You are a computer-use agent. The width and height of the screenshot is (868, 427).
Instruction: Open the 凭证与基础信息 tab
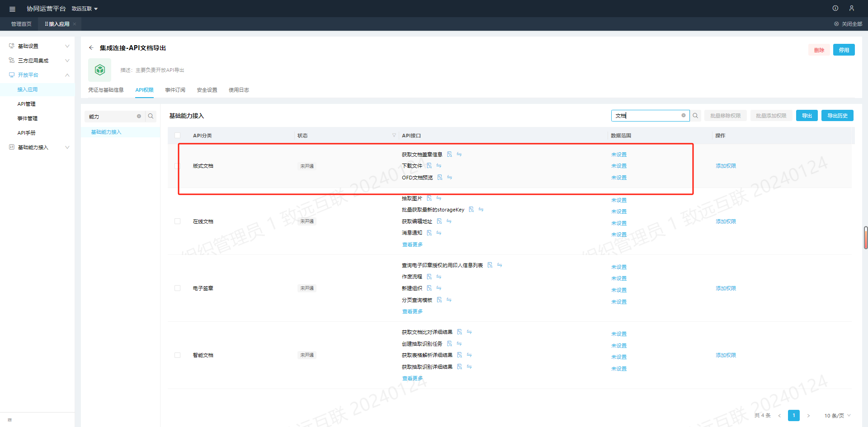point(106,90)
